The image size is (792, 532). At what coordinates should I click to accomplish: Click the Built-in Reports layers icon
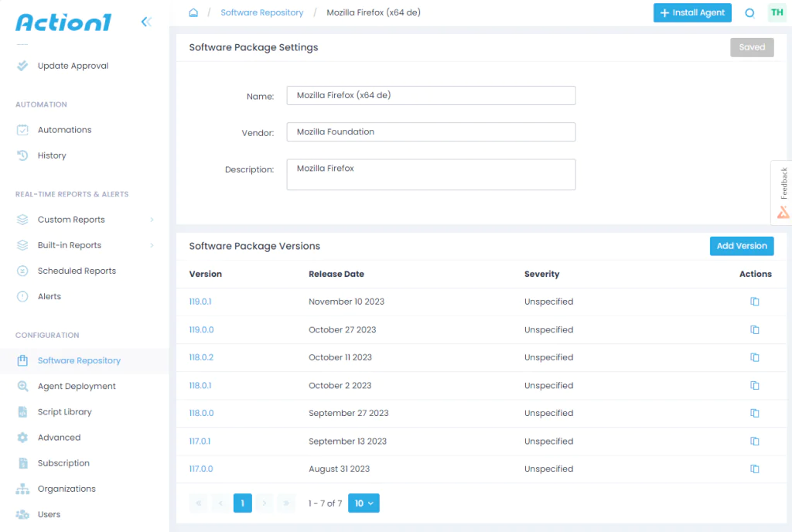coord(22,245)
